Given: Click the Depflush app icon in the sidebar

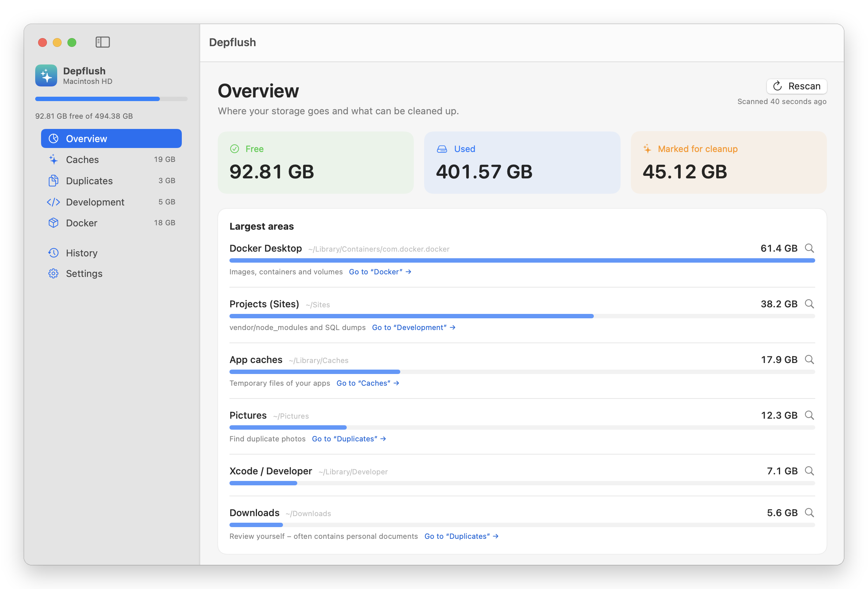Looking at the screenshot, I should point(46,75).
